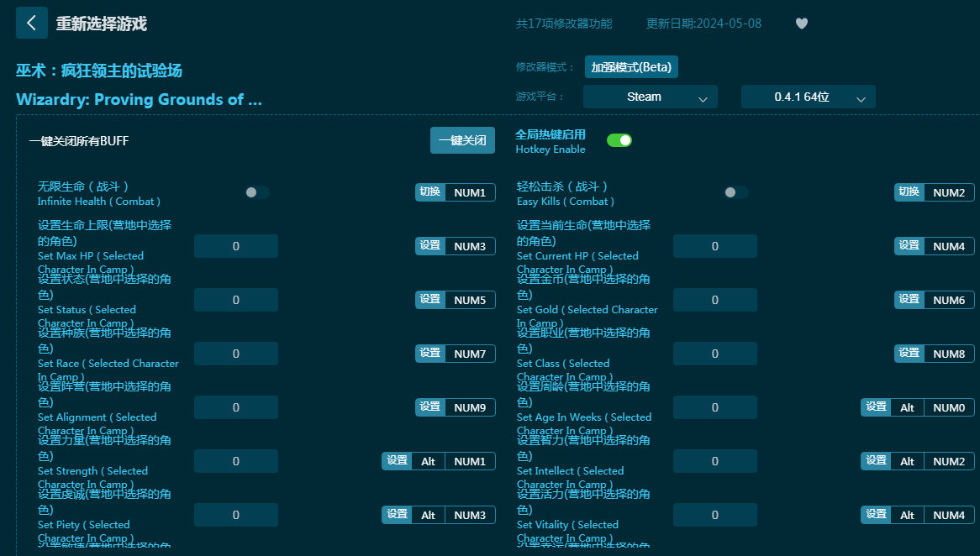
Task: Click the Wizardry: Proving Grounds game title
Action: 139,99
